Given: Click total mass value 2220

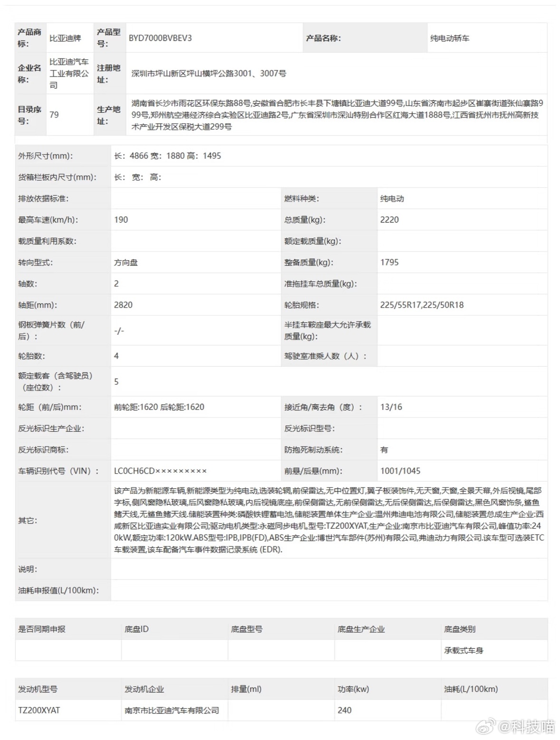Looking at the screenshot, I should coord(389,220).
